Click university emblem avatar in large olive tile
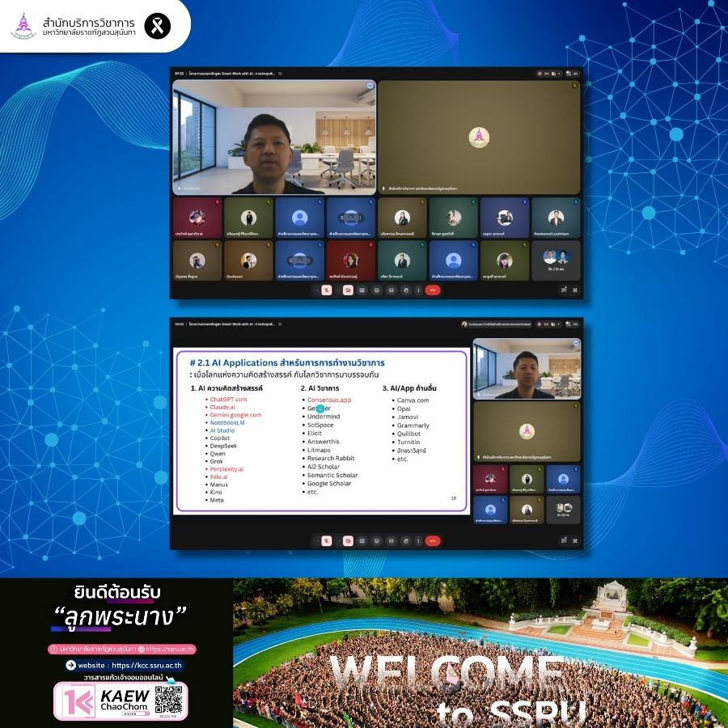The width and height of the screenshot is (728, 728). (479, 138)
